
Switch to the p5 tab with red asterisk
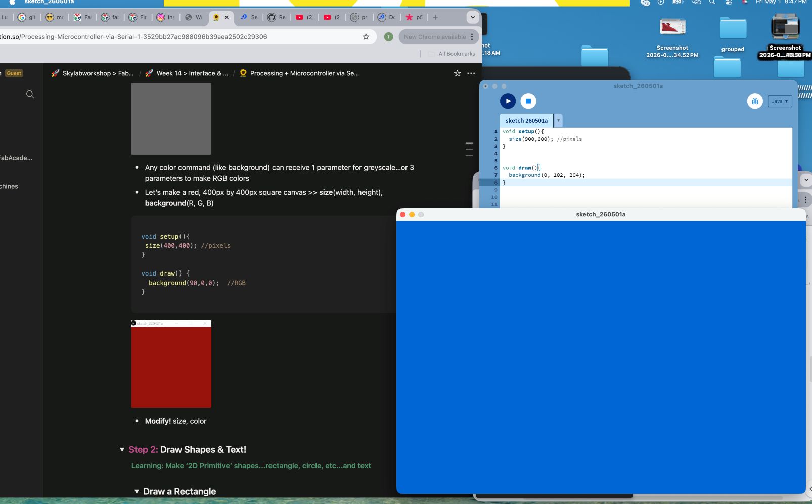[415, 17]
